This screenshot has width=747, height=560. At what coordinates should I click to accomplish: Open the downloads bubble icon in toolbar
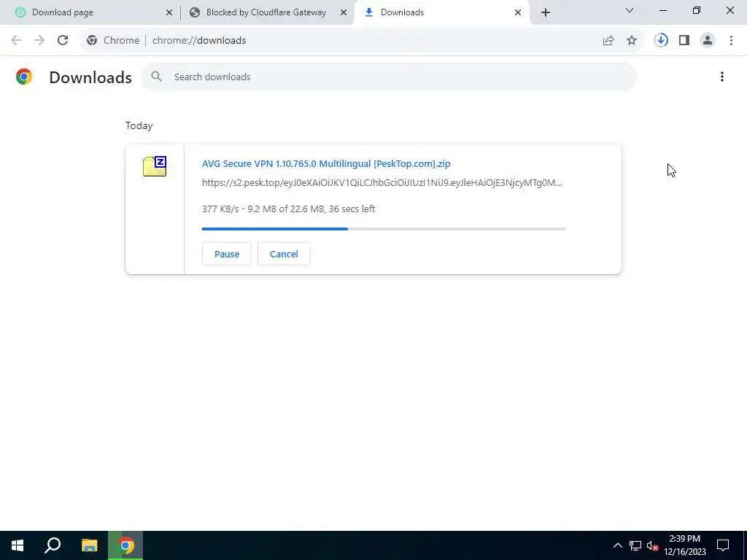coord(661,41)
